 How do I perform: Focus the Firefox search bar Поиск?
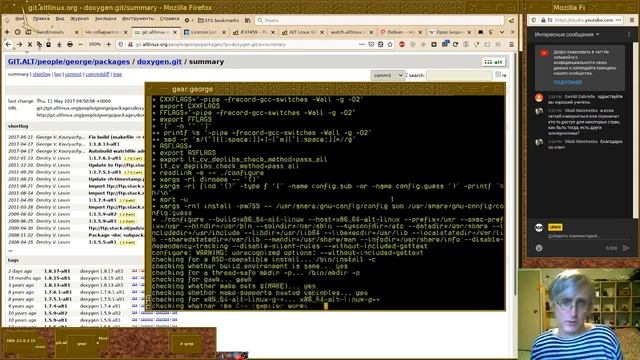point(380,20)
